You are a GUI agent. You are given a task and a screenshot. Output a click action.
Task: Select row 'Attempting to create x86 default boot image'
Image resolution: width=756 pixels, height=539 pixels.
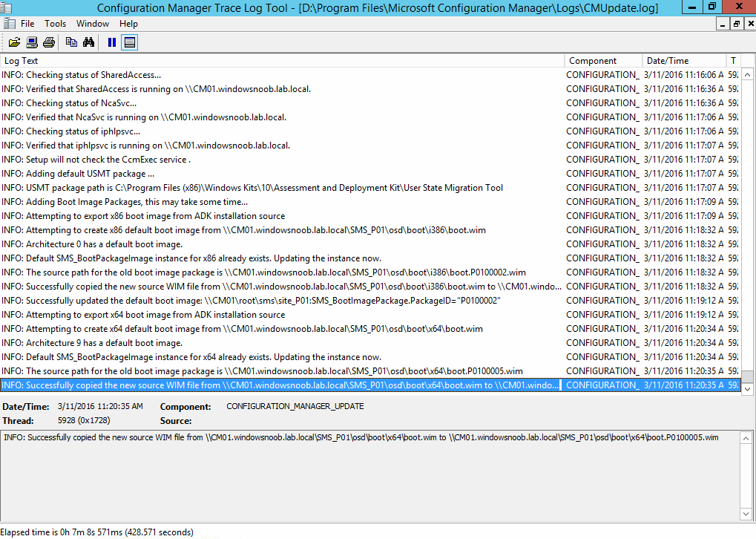(370, 230)
